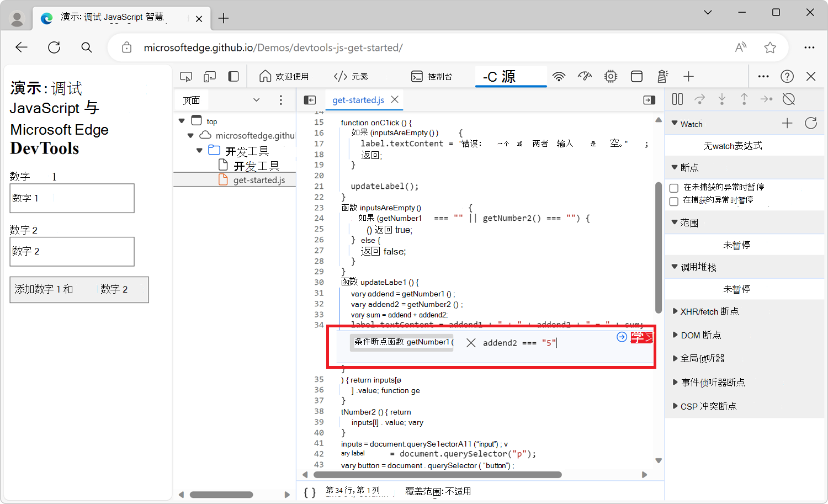Click the pause script execution icon

click(x=677, y=99)
